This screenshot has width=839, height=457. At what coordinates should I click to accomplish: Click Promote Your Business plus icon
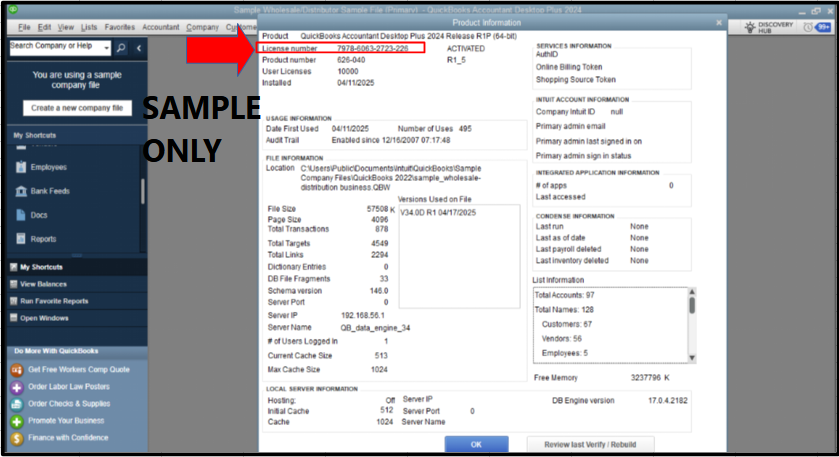[17, 421]
